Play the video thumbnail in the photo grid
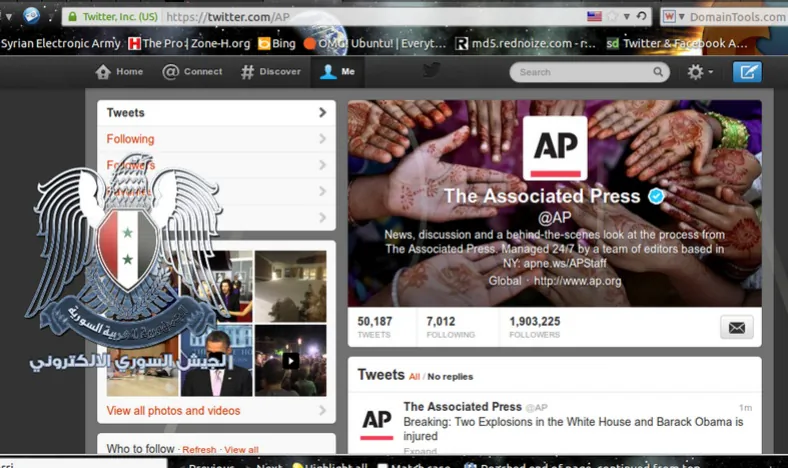788x468 pixels. (290, 360)
